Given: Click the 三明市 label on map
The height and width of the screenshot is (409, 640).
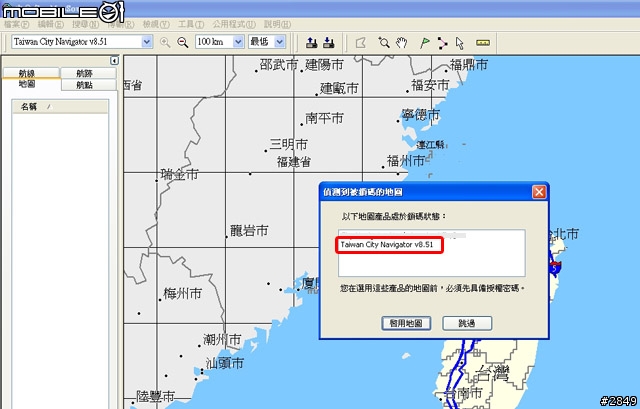Looking at the screenshot, I should tap(288, 144).
